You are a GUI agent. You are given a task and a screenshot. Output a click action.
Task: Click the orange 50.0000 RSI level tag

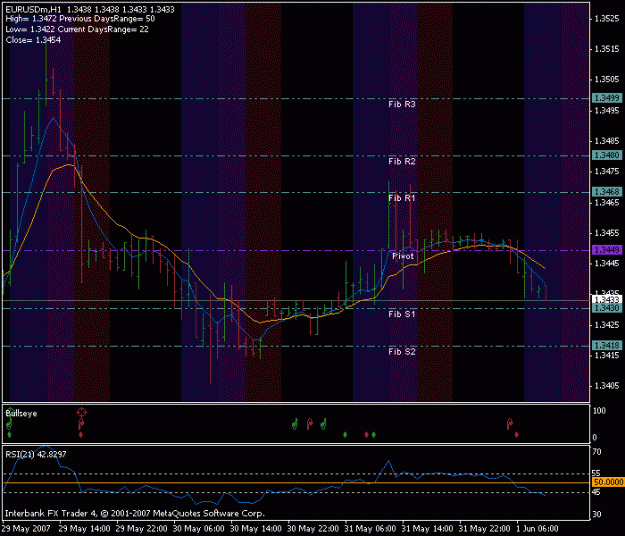coord(608,482)
